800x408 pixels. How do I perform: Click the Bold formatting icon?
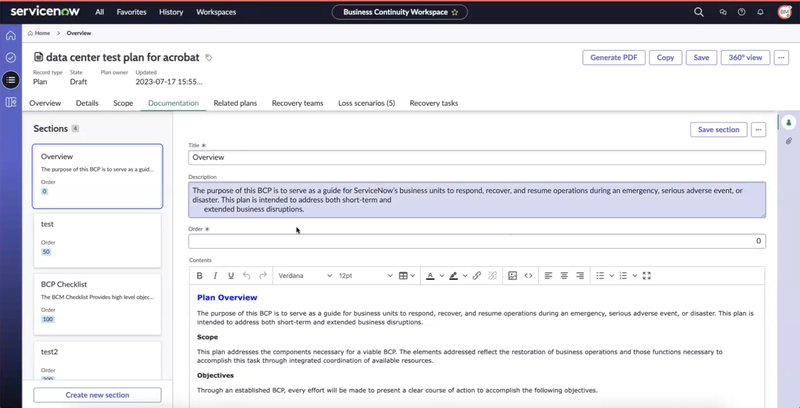[x=199, y=275]
